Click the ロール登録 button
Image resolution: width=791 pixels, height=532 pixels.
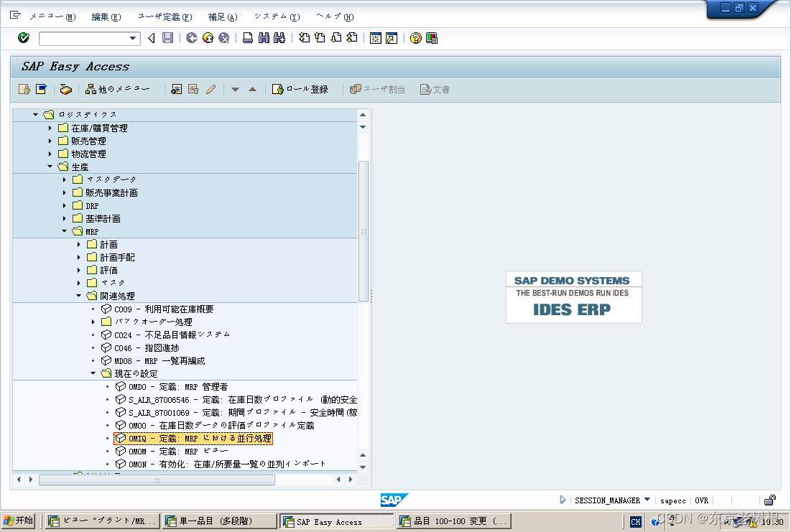pos(300,89)
